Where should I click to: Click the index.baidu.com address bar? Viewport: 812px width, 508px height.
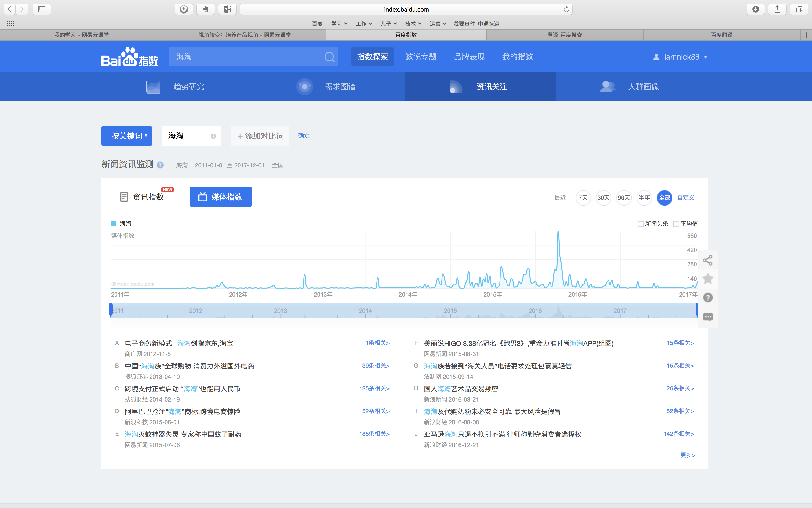406,9
